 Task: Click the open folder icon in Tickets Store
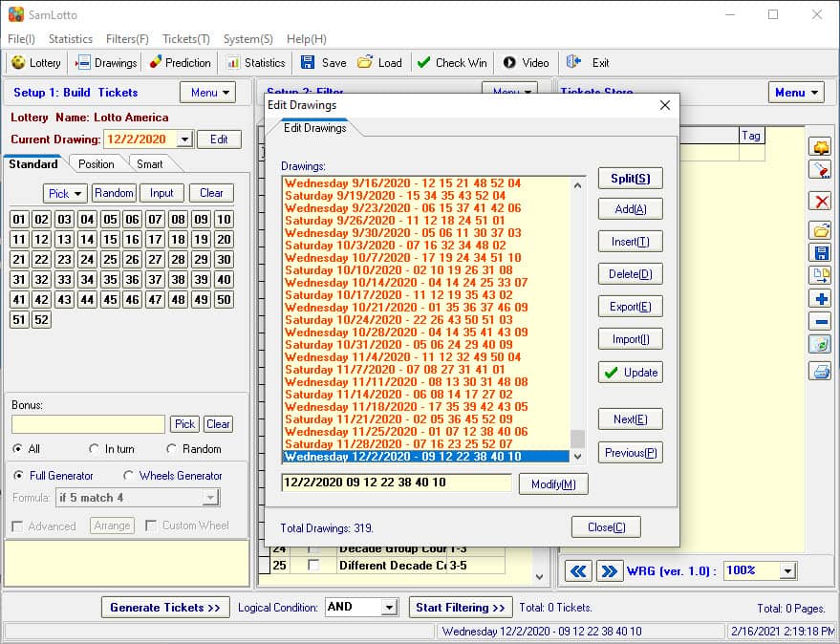coord(821,231)
